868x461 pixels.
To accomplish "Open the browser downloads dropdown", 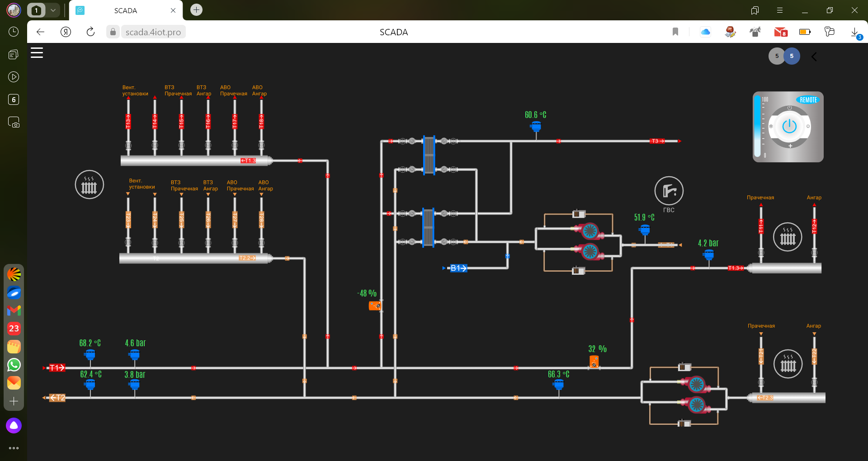I will (854, 32).
